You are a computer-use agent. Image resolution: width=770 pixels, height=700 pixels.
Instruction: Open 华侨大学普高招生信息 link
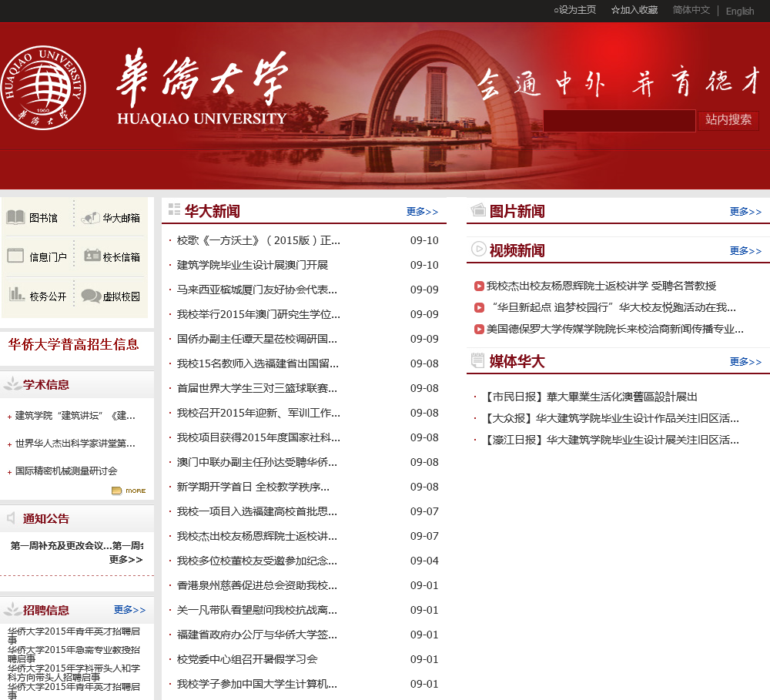(x=74, y=344)
